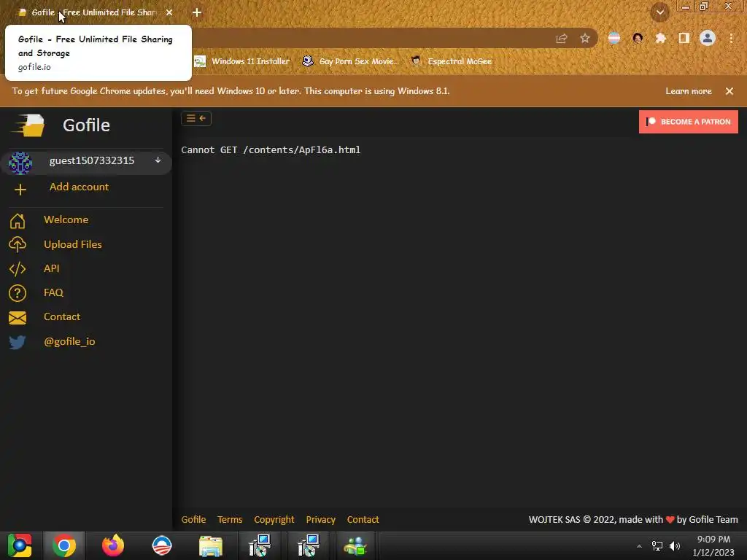747x560 pixels.
Task: Click the plus icon beside Add account
Action: pos(20,190)
